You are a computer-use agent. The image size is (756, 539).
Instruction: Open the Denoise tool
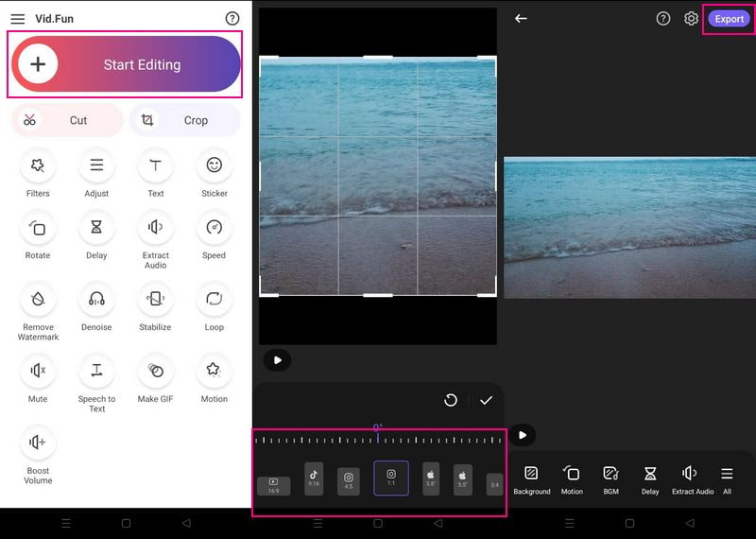(96, 300)
